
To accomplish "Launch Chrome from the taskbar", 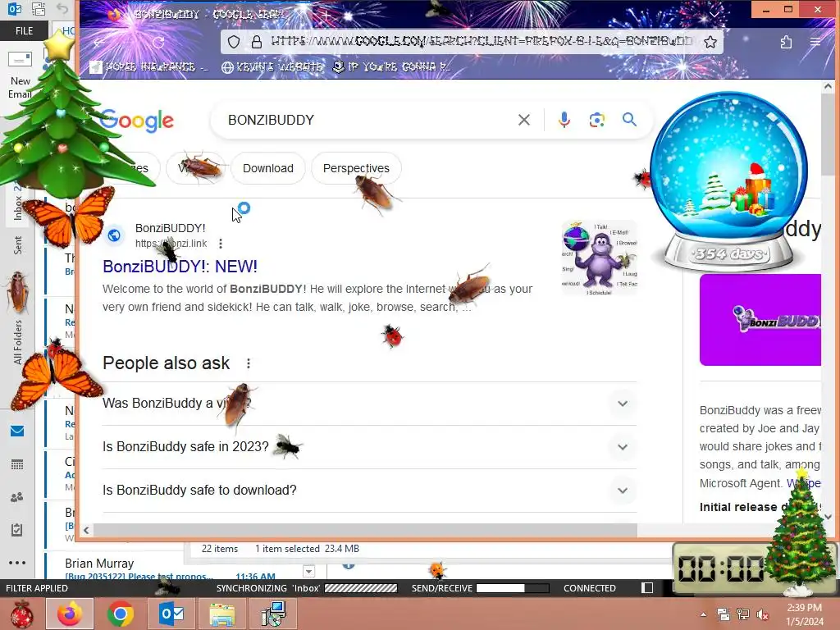I will pyautogui.click(x=121, y=614).
